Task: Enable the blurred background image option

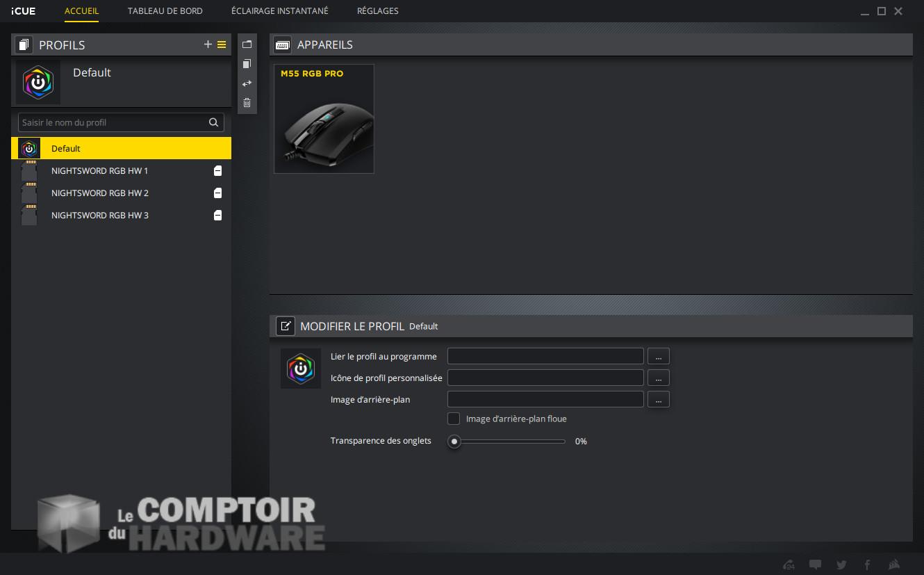Action: point(454,419)
